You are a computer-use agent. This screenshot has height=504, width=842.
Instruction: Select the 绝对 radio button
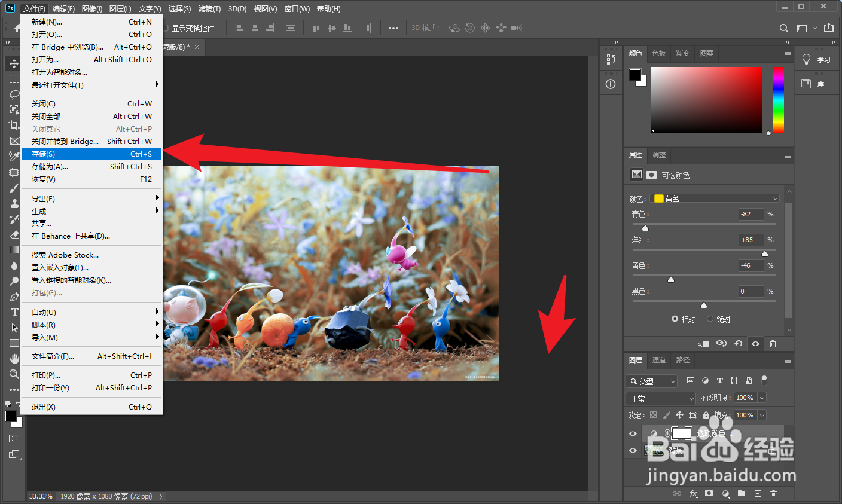coord(710,319)
